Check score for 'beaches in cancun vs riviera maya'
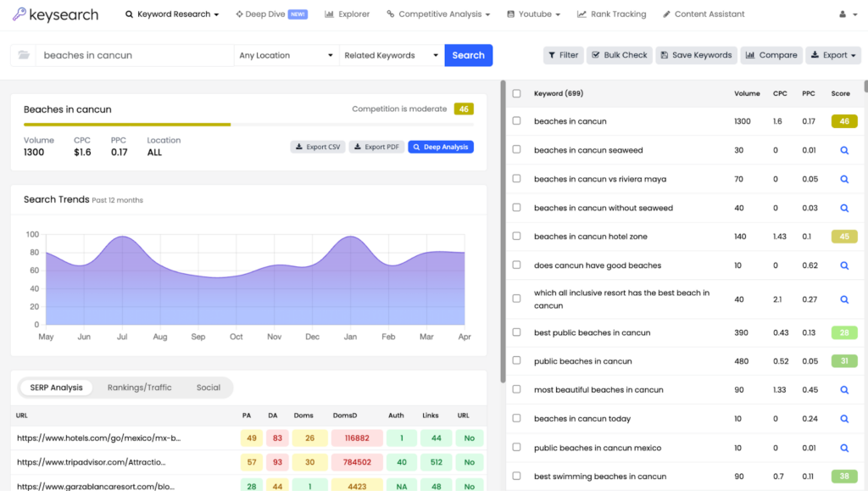 point(844,179)
